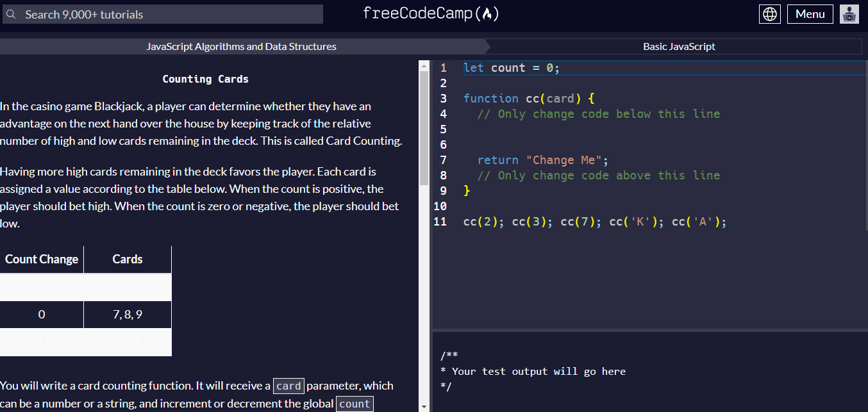Click the search magnifier icon
The height and width of the screenshot is (412, 868).
point(10,13)
